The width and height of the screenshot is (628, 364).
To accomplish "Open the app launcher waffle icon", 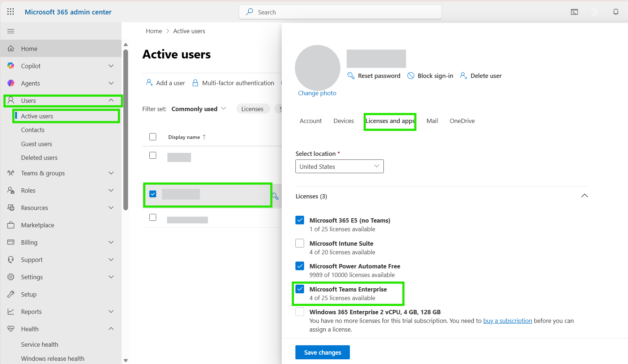I will [10, 12].
